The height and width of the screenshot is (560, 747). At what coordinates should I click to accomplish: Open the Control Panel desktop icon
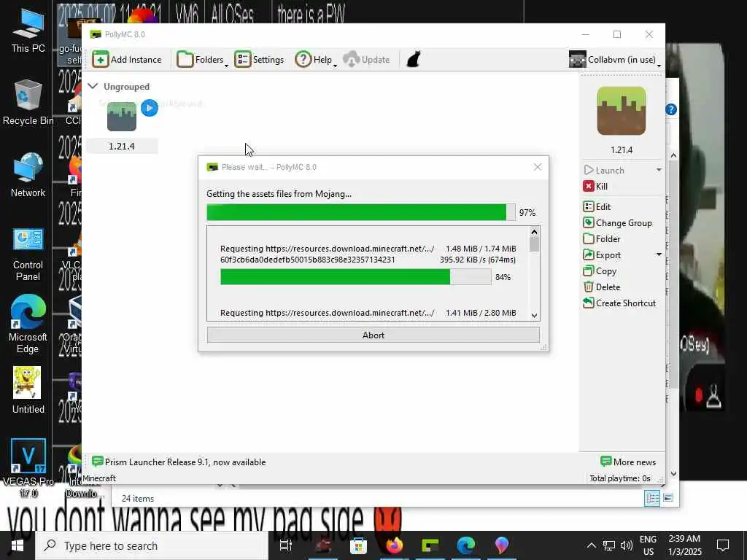[28, 254]
